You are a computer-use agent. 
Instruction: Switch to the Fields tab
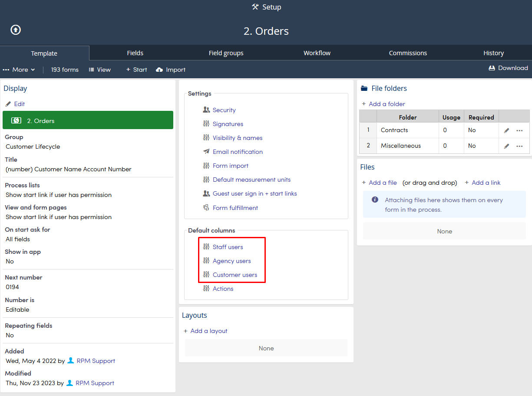[135, 53]
